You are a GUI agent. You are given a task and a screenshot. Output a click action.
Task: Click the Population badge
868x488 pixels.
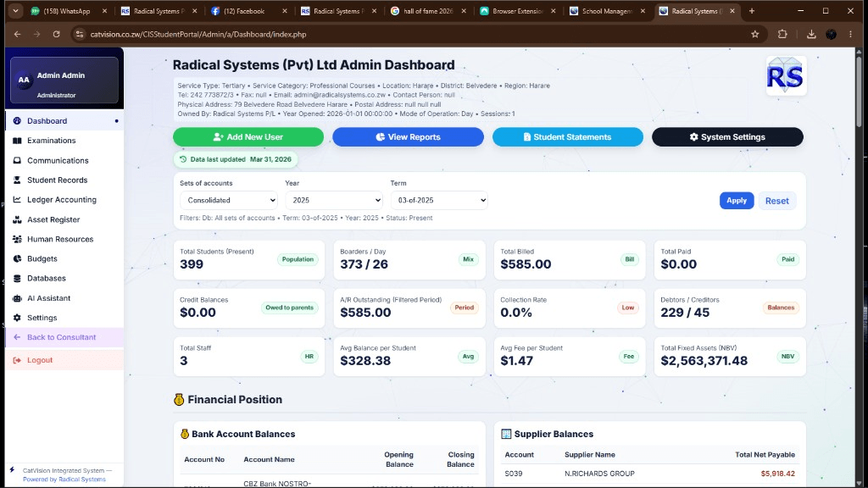pos(298,259)
